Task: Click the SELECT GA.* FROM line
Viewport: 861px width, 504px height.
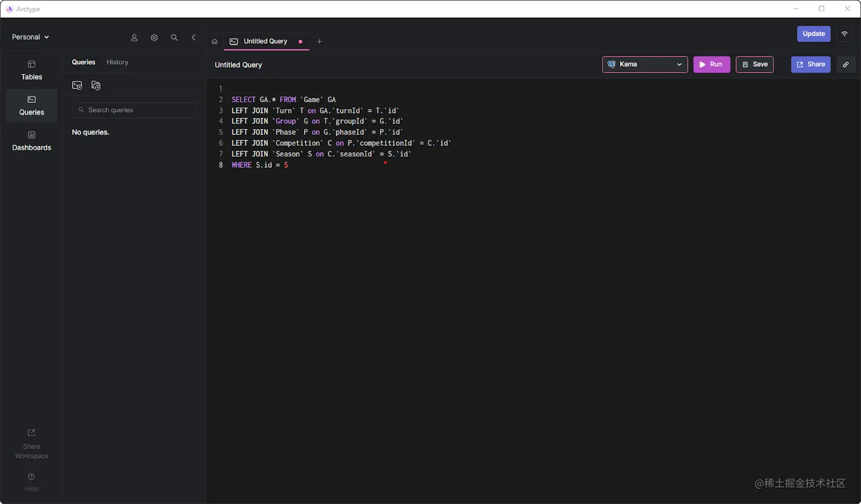Action: pyautogui.click(x=284, y=100)
